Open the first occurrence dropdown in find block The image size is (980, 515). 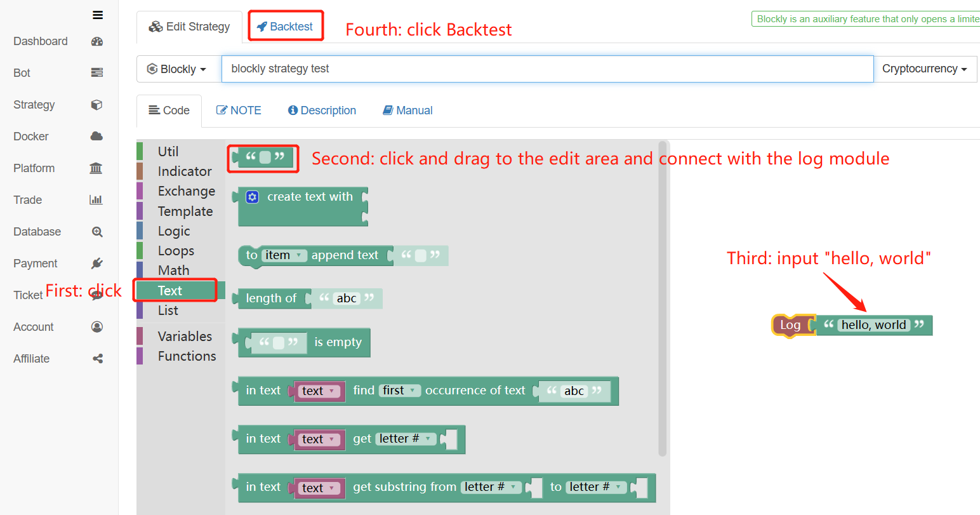[x=400, y=391]
